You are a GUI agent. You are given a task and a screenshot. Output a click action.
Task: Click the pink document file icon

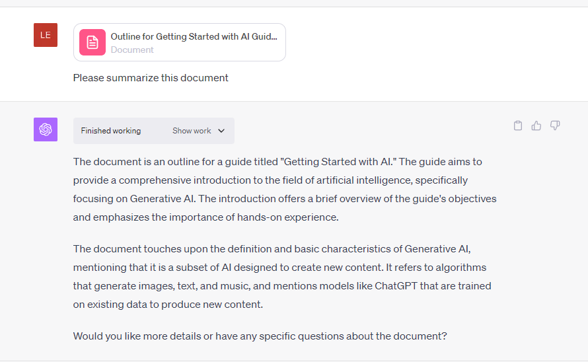click(x=92, y=42)
